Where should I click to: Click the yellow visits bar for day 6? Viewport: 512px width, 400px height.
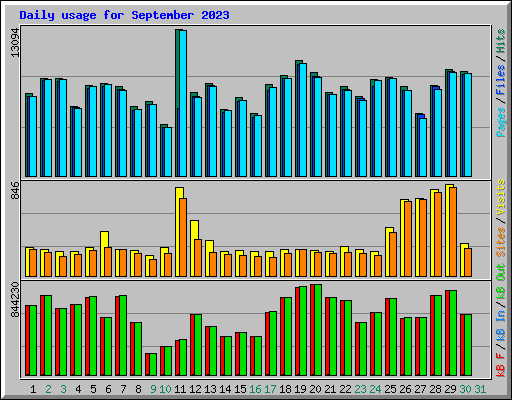click(x=103, y=254)
